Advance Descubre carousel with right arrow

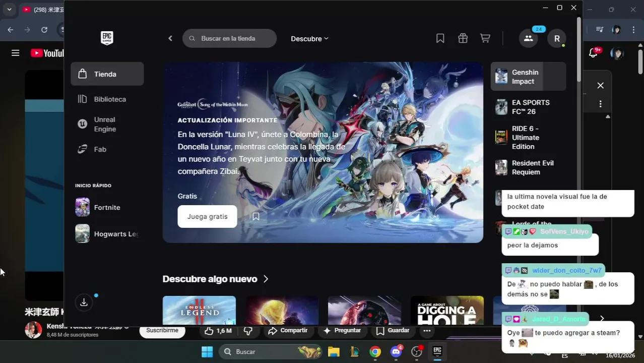coord(602,319)
